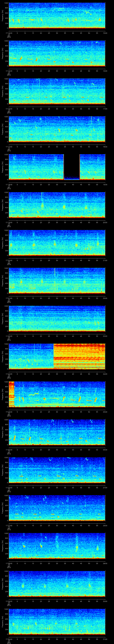114x644 pixels.
Task: Select the 17:30:00 start time label
Action: [x=9, y=639]
